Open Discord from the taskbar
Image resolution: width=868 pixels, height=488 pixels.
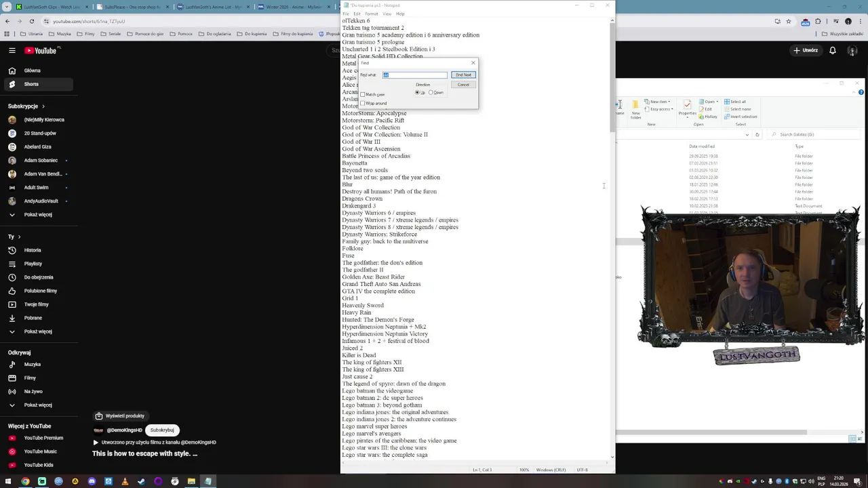[x=92, y=481]
